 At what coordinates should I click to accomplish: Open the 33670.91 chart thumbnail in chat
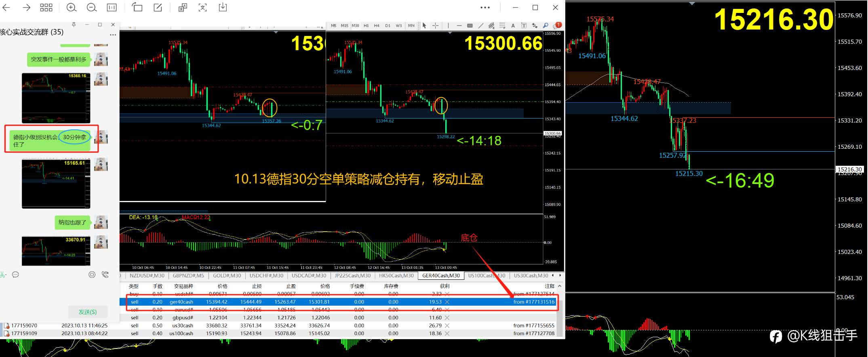point(56,251)
